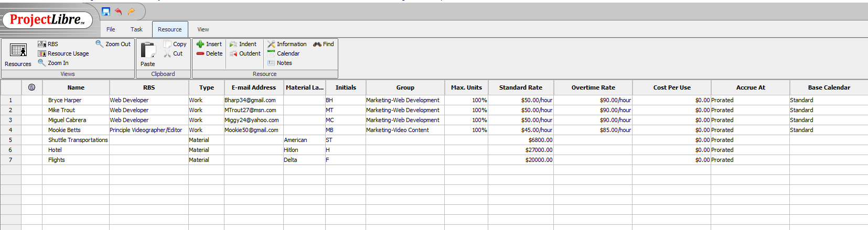Screen dimensions: 868x230
Task: Select the Mike Trout name cell
Action: (76, 110)
